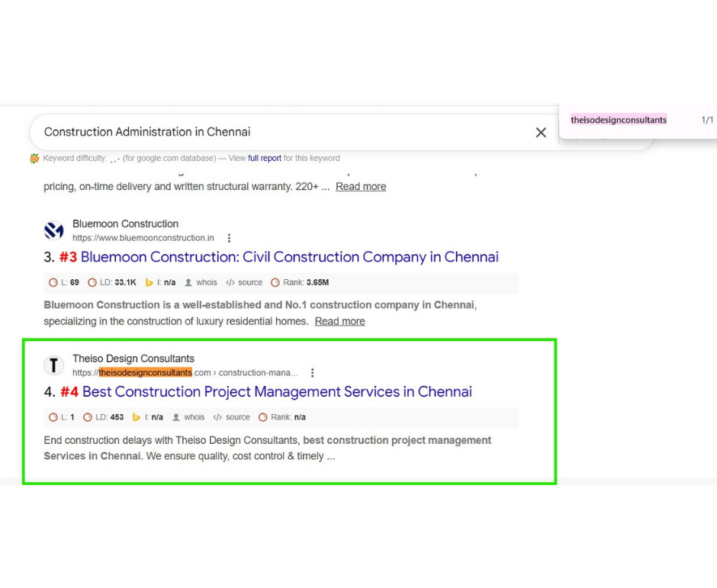Click the Bing I: n/a index metric for Bluemoon

[160, 283]
